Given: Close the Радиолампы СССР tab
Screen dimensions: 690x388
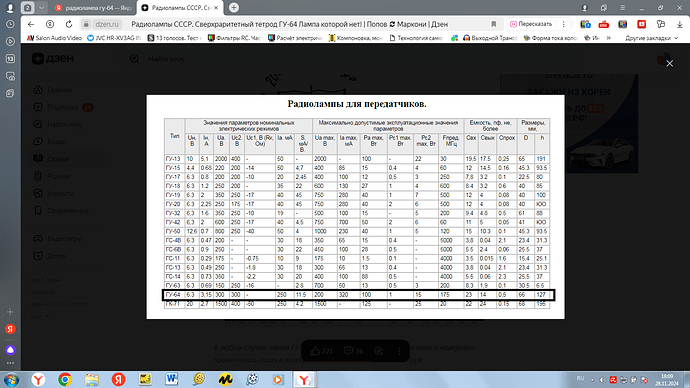Looking at the screenshot, I should (x=216, y=8).
